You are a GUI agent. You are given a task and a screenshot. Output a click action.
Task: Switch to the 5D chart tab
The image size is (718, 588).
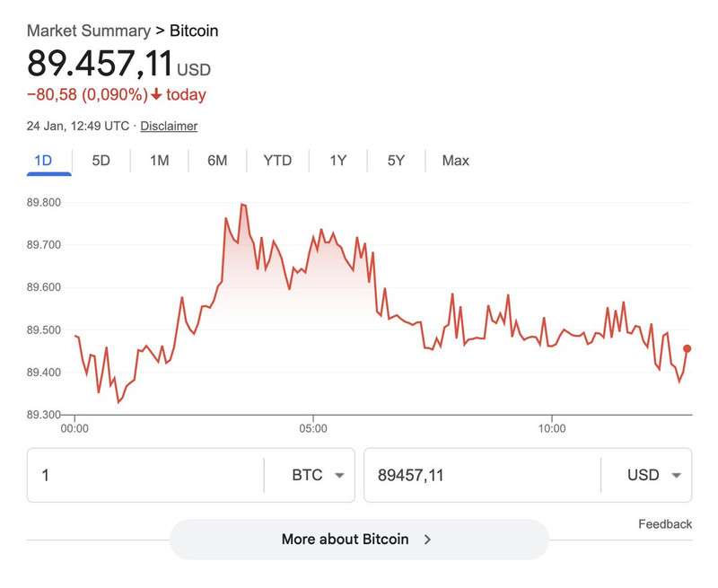point(101,161)
